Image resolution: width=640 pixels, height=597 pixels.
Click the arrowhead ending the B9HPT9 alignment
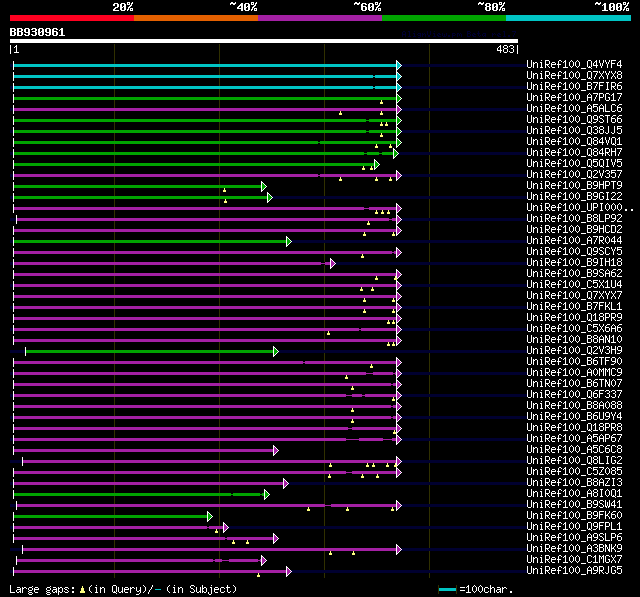click(264, 186)
